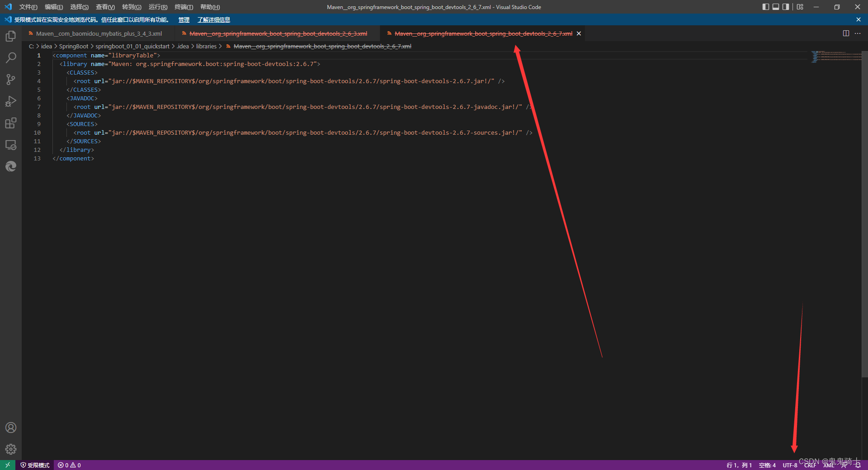868x470 pixels.
Task: Click breadcrumb segment C:
Action: click(x=31, y=46)
